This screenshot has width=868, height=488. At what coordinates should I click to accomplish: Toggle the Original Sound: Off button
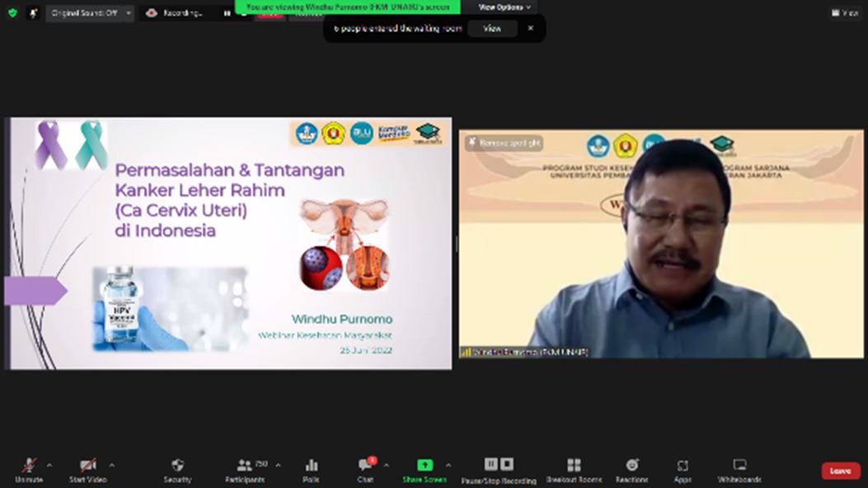pyautogui.click(x=84, y=13)
